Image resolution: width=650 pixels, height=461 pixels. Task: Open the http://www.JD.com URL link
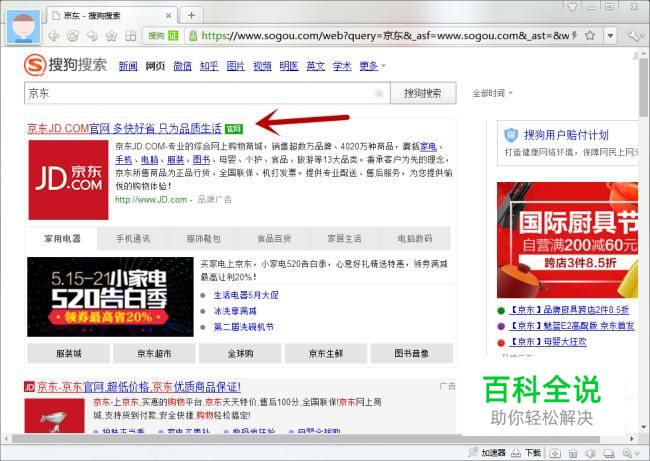tap(151, 200)
